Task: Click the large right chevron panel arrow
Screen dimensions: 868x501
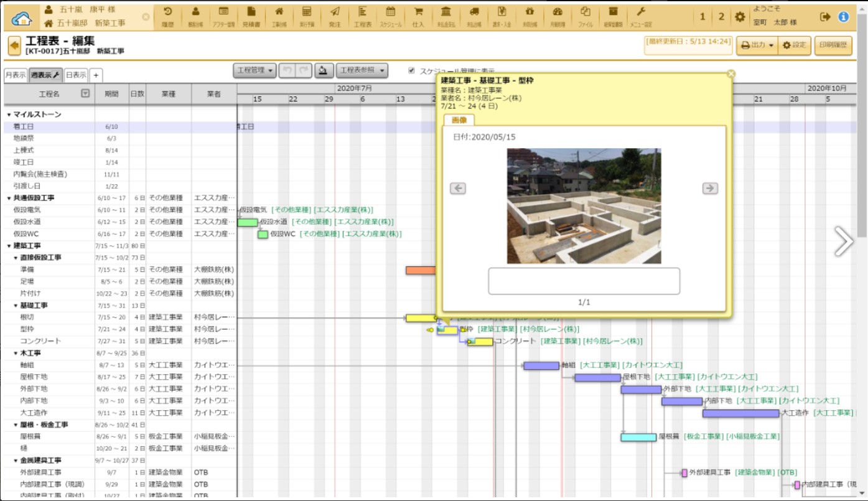Action: [x=844, y=241]
